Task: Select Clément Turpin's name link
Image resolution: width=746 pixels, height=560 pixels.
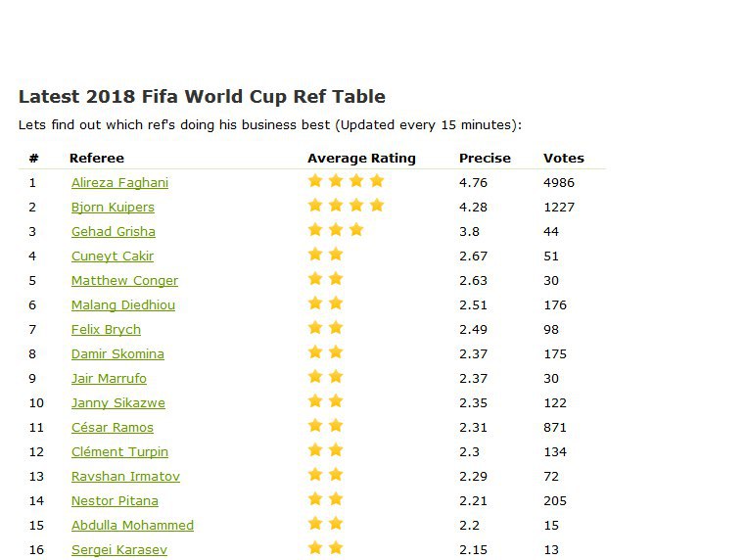Action: click(119, 452)
